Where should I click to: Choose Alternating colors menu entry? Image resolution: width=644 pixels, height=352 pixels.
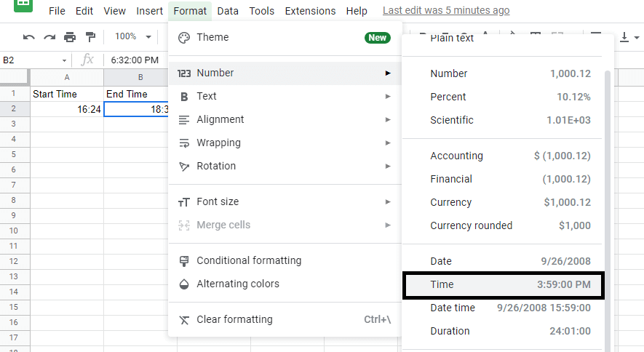click(285, 284)
